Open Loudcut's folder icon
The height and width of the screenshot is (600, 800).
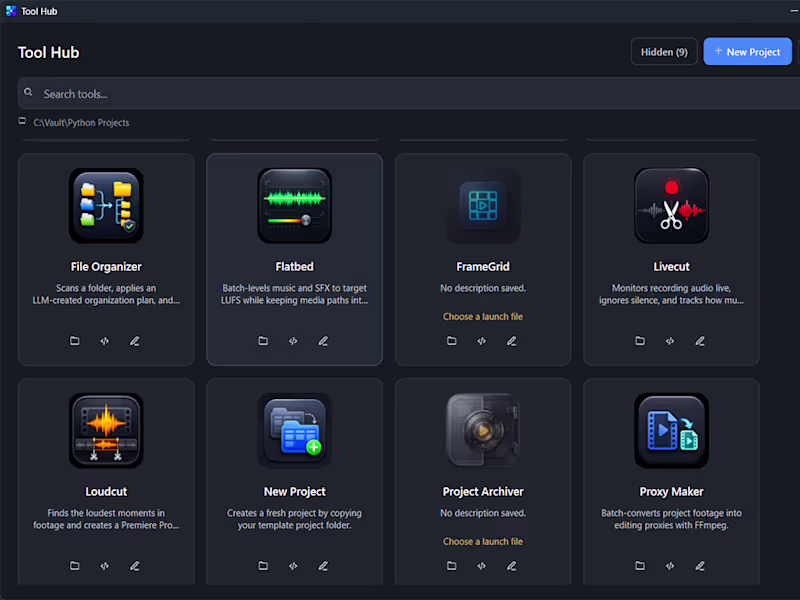coord(74,566)
